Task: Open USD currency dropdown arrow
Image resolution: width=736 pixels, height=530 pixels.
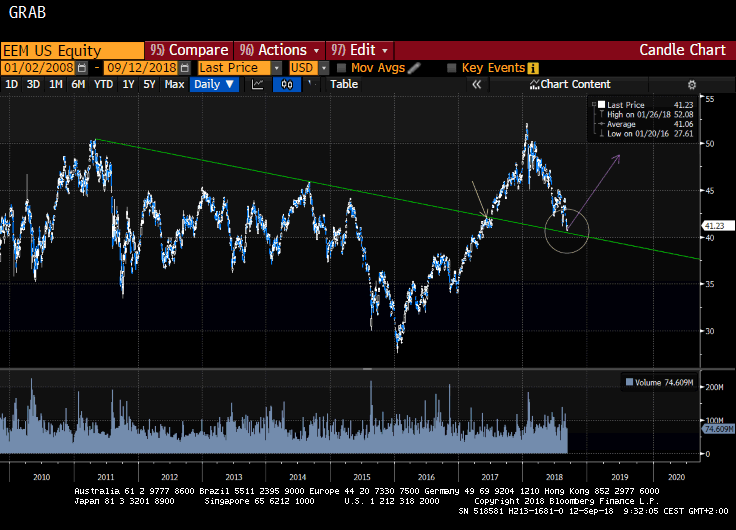Action: tap(323, 68)
